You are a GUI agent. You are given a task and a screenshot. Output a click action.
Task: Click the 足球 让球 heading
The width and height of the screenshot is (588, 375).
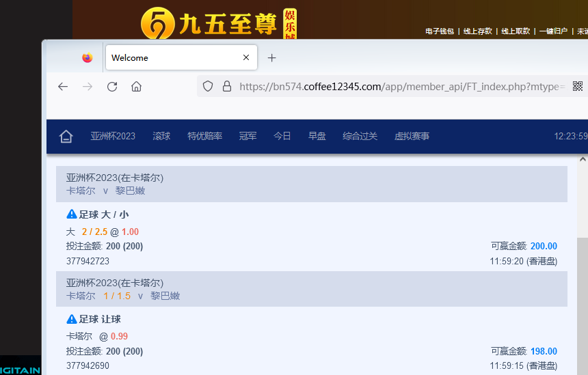(x=100, y=319)
